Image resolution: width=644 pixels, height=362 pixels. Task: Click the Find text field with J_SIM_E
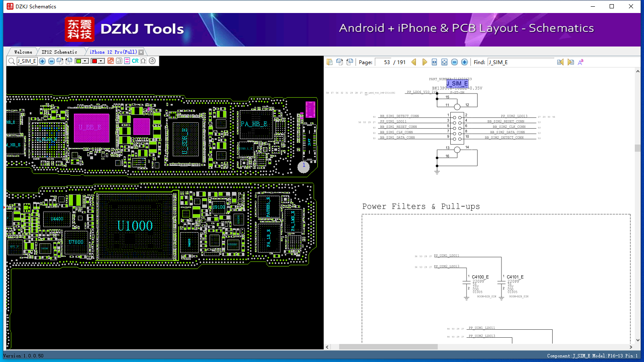520,62
